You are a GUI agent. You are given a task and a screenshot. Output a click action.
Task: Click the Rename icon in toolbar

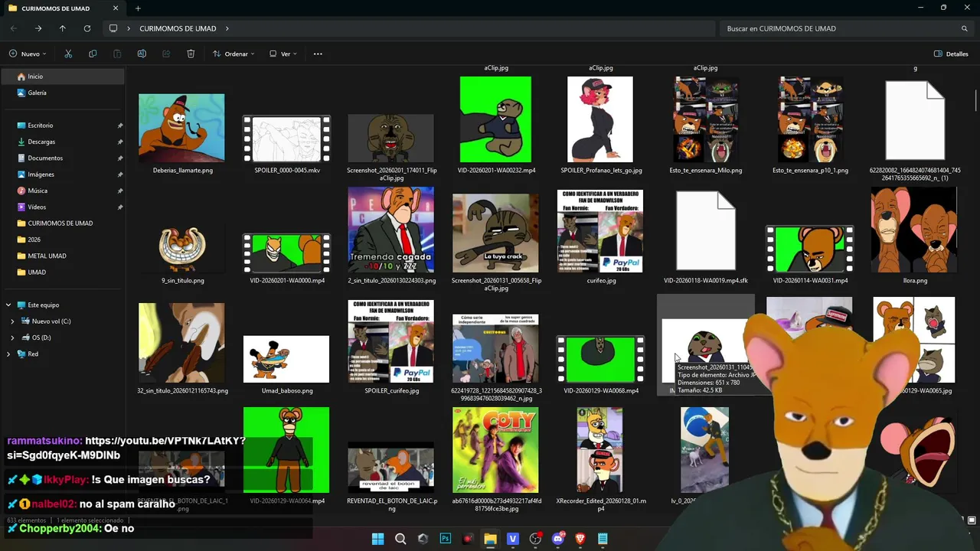pyautogui.click(x=142, y=54)
